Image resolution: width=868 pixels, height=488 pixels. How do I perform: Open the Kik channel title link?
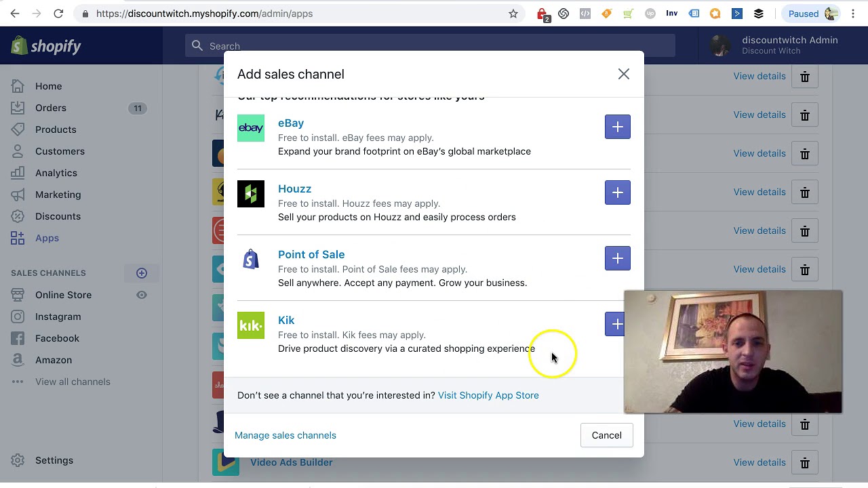point(286,320)
